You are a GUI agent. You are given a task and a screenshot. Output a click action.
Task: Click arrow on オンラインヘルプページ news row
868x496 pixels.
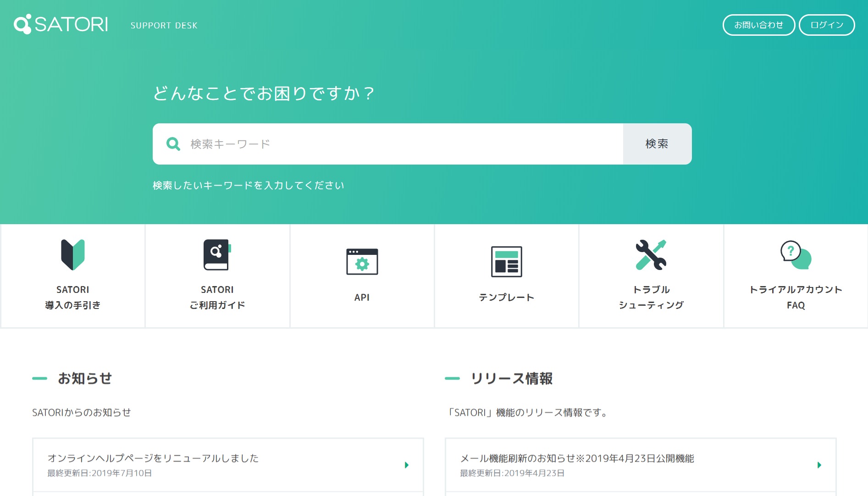point(407,465)
